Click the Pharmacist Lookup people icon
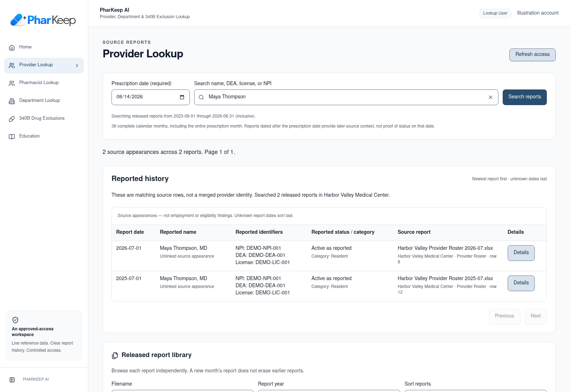 tap(12, 83)
